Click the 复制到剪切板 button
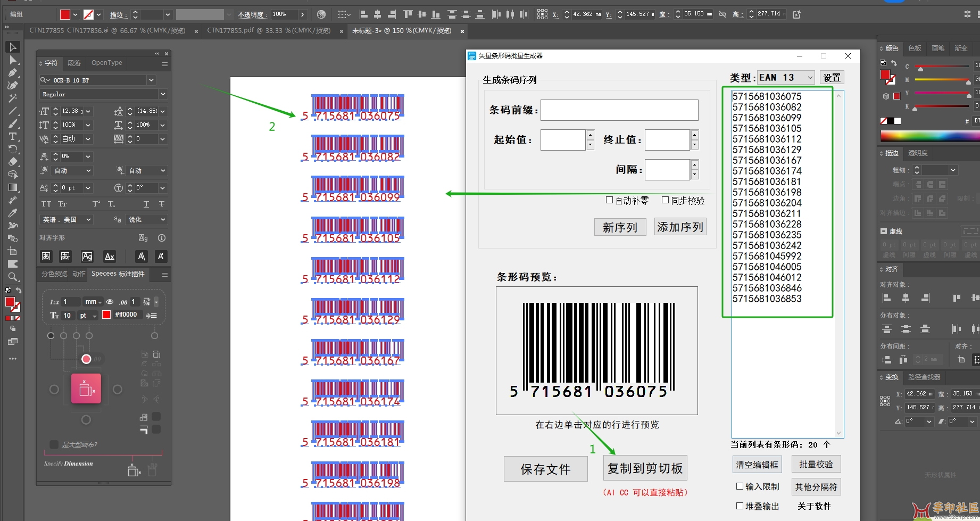 pos(645,468)
